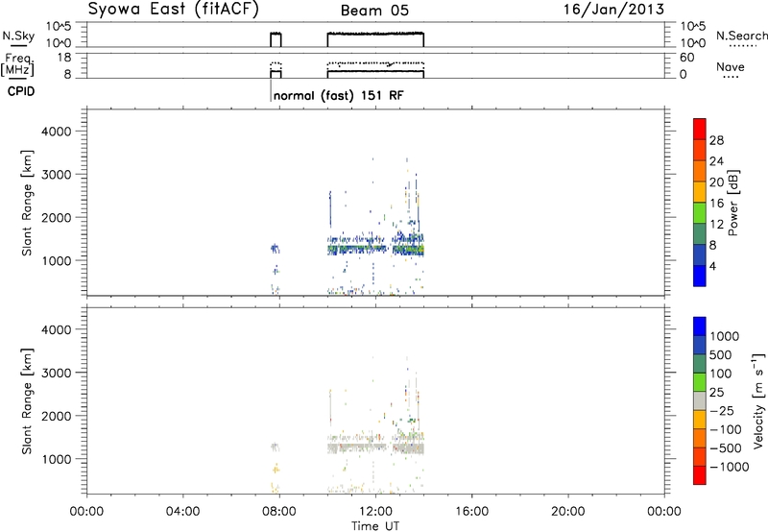The height and width of the screenshot is (532, 768).
Task: Pick the light green 12–16 dB Power segment
Action: 700,213
